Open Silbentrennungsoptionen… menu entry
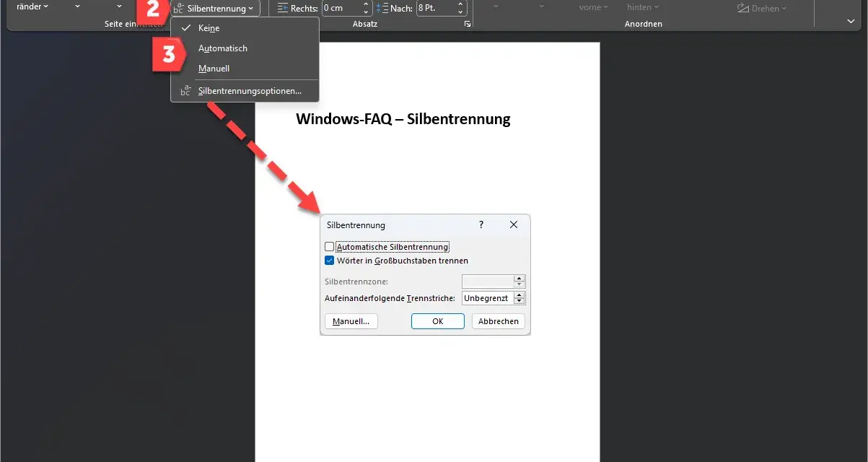 pos(245,91)
